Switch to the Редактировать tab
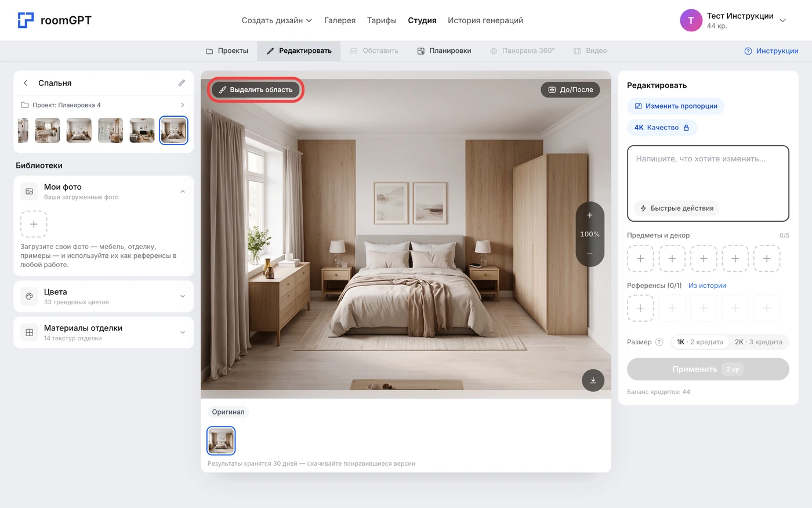Image resolution: width=812 pixels, height=508 pixels. [299, 51]
